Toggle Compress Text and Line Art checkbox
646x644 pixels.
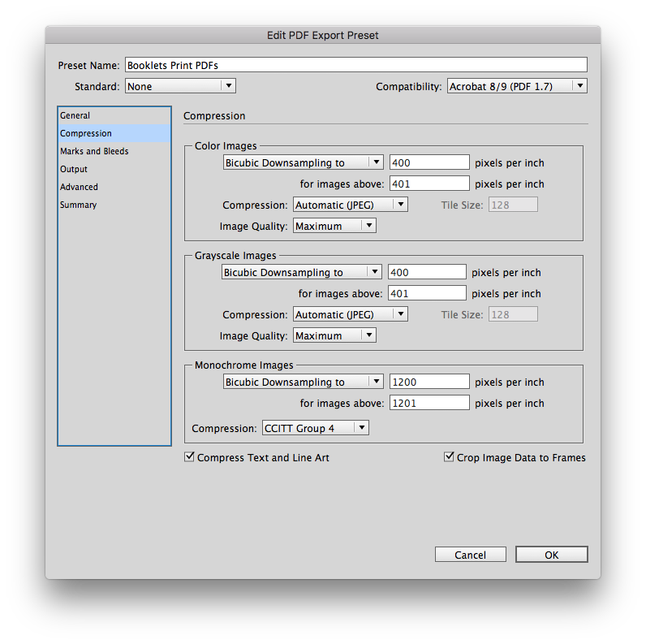[x=189, y=457]
